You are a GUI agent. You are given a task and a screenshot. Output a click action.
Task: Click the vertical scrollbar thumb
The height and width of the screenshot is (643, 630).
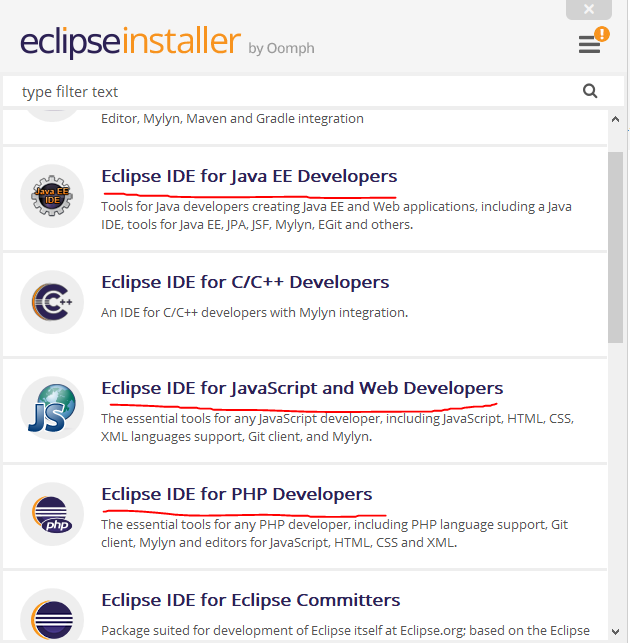click(x=615, y=247)
